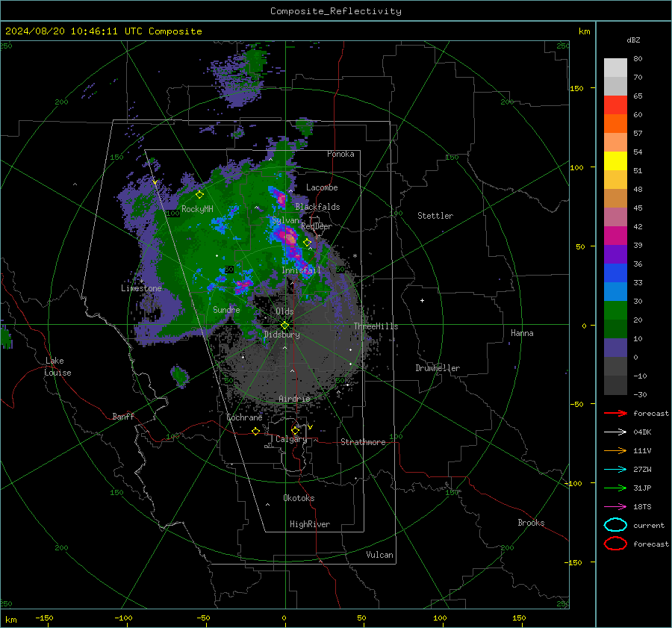
Task: Click the cyan 27ZW arrow in legend
Action: 615,470
